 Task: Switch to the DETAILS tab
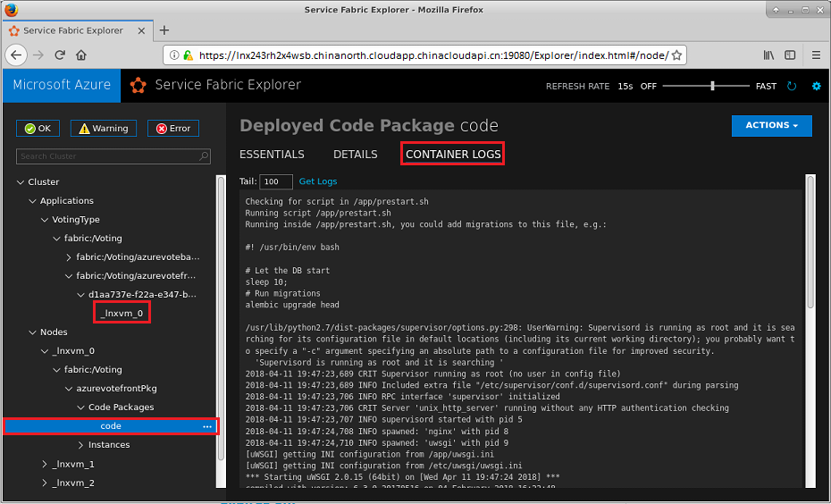pos(355,155)
